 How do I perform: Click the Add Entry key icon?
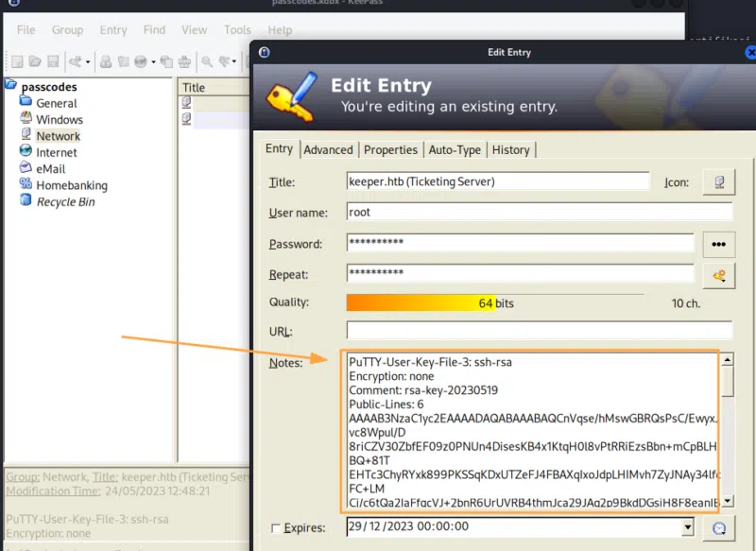(76, 61)
